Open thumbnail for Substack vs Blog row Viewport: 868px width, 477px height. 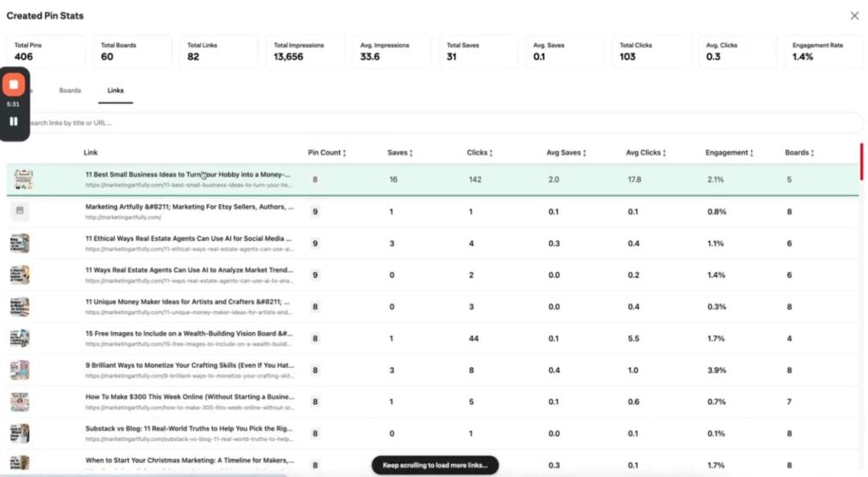click(20, 433)
